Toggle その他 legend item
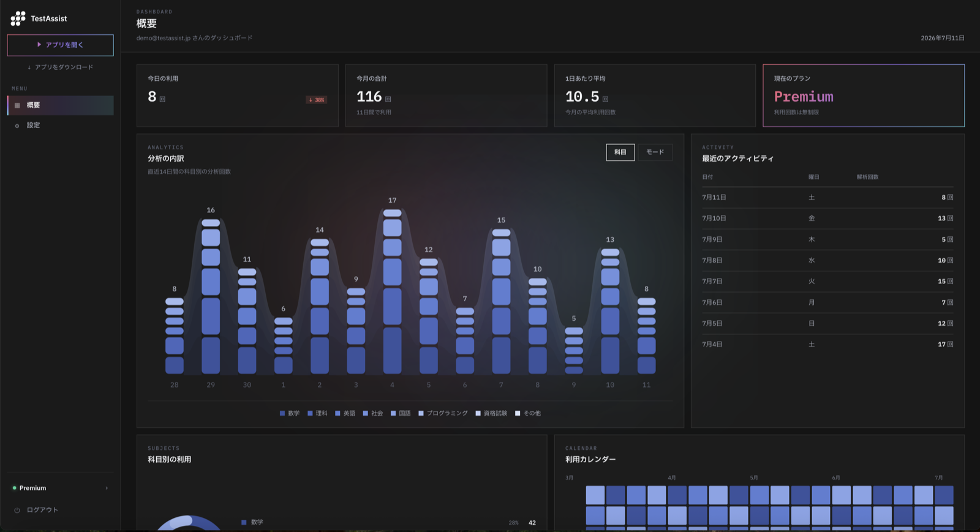 pyautogui.click(x=528, y=413)
